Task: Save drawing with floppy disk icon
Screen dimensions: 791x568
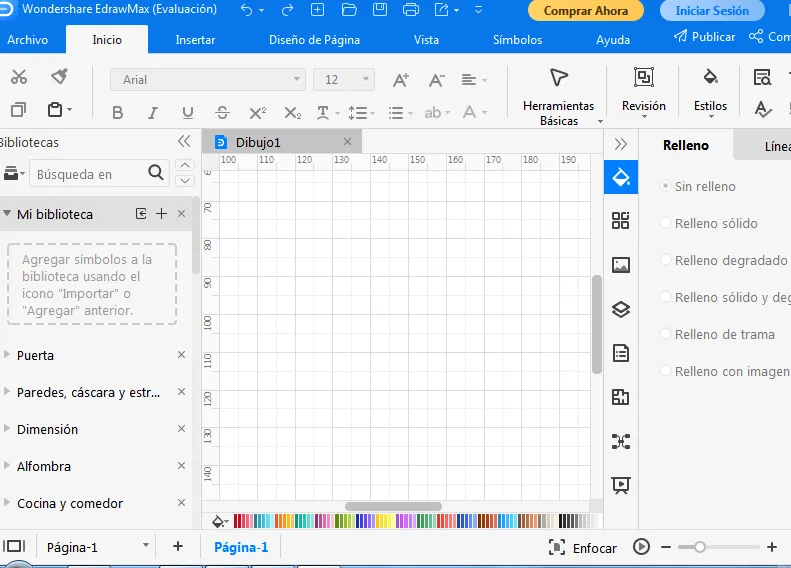Action: coord(380,10)
